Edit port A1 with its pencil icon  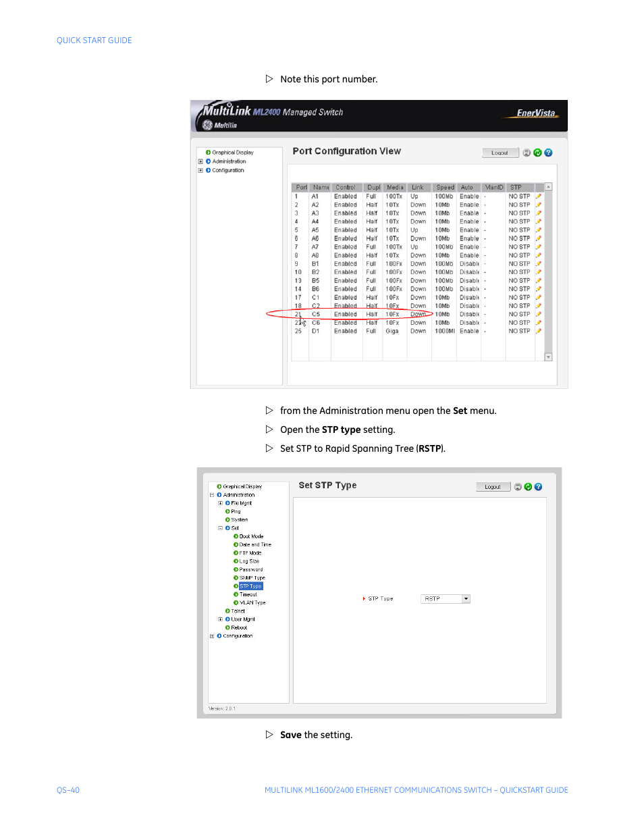[x=539, y=197]
